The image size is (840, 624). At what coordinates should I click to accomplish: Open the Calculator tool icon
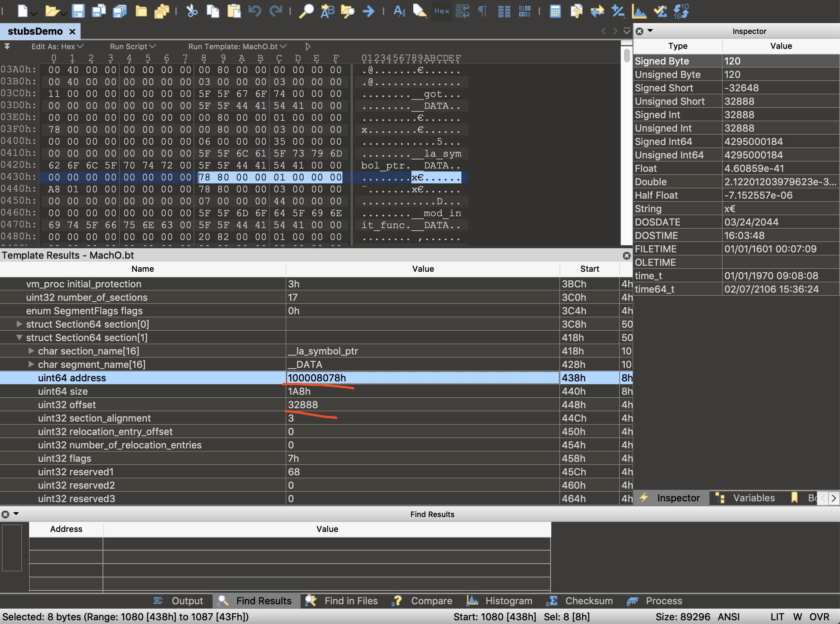pyautogui.click(x=555, y=11)
